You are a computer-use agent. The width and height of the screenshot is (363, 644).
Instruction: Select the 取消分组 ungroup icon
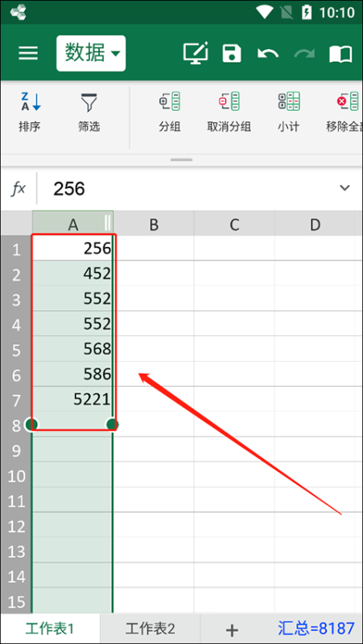229,112
